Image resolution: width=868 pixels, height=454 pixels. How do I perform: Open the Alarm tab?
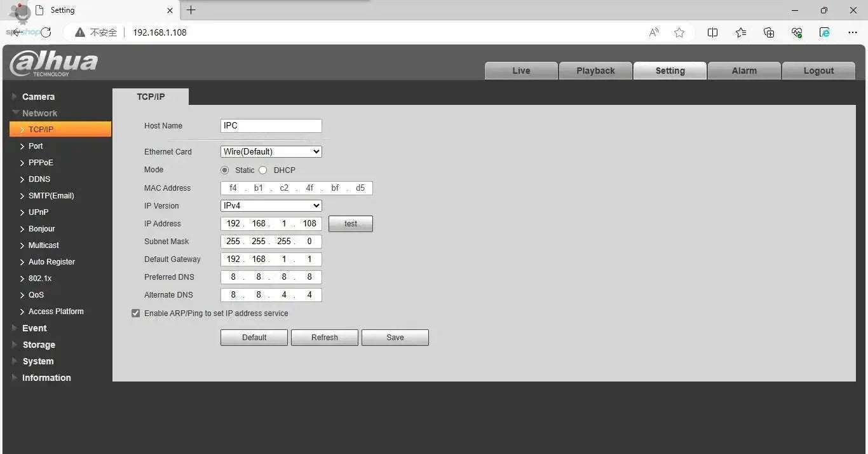743,71
